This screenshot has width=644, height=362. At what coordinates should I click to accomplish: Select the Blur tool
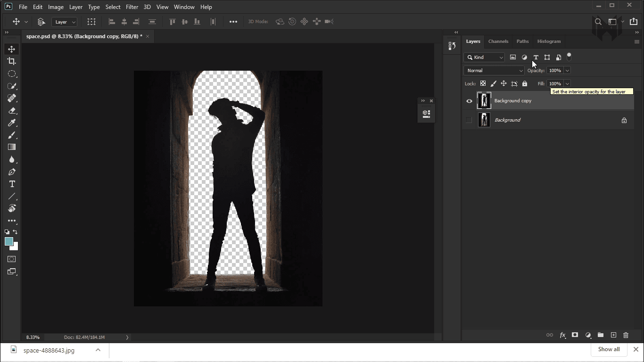(12, 159)
